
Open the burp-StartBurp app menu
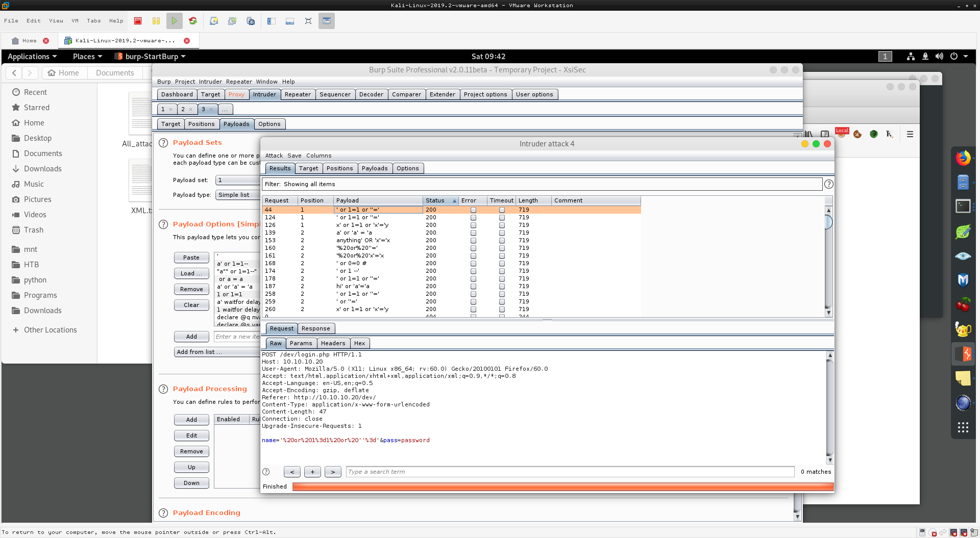tap(150, 57)
